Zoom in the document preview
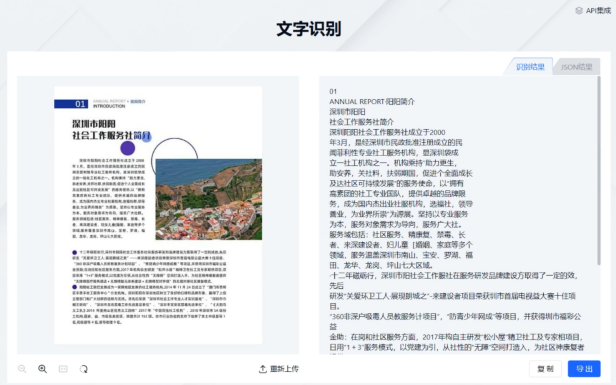Viewport: 616px width, 385px height. tap(42, 369)
